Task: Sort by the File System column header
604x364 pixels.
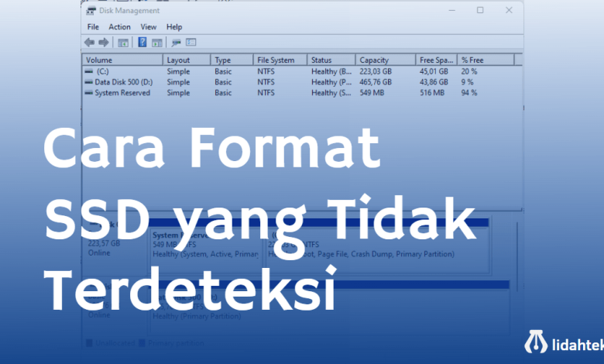Action: [280, 60]
